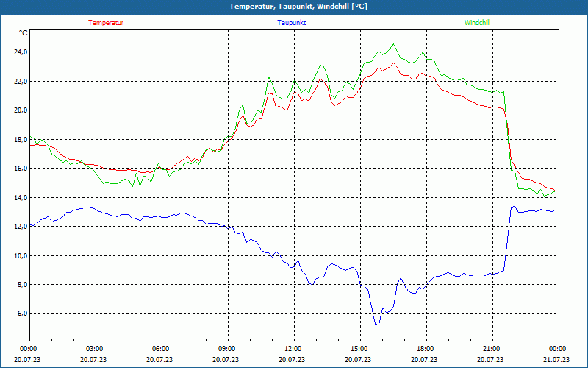Click the '14,0' y-axis value

coord(21,197)
